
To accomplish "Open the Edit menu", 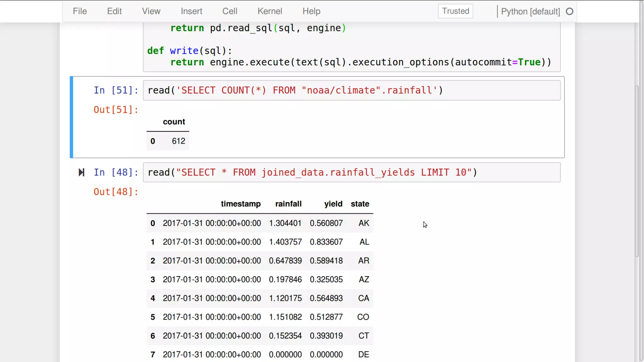I will (x=114, y=11).
